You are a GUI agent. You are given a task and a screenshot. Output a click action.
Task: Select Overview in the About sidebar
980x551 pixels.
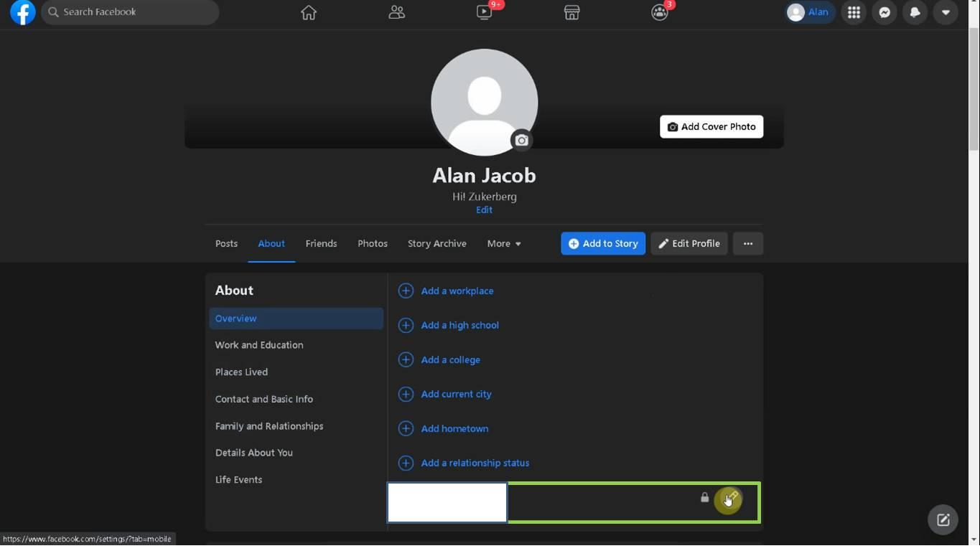click(x=296, y=319)
